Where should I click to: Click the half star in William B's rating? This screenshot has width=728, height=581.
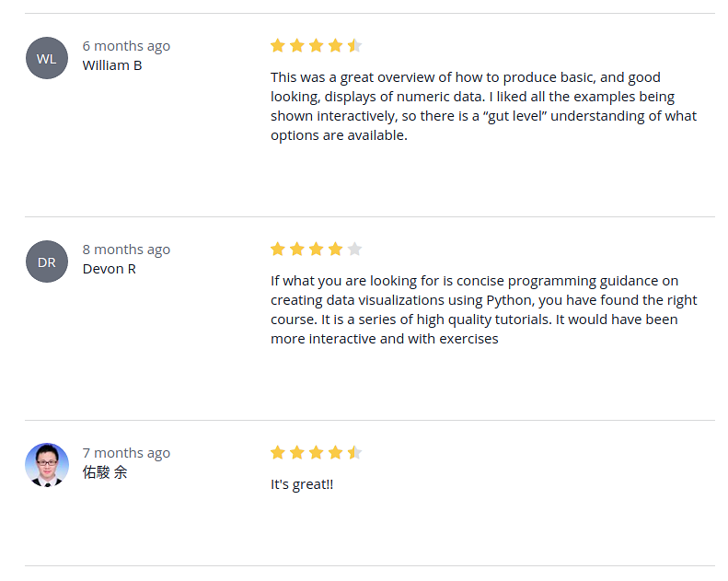[x=354, y=45]
